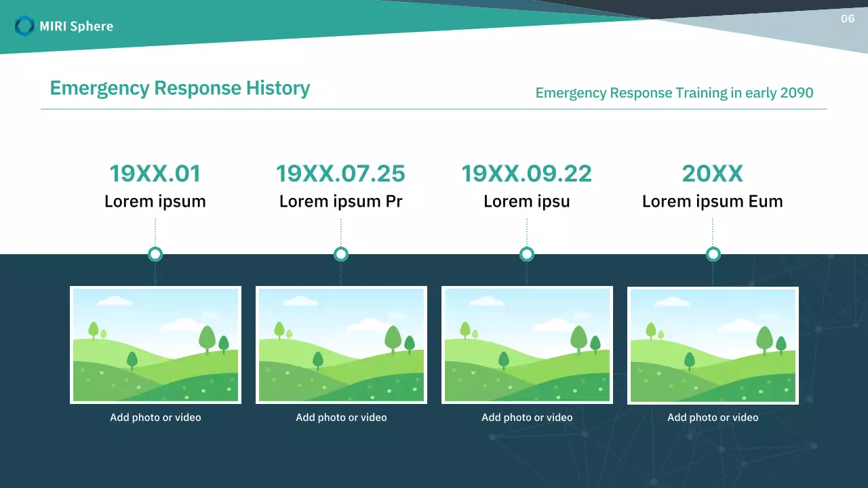Click the MIRI Sphere hexagon logo icon
This screenshot has height=488, width=868.
[x=24, y=26]
